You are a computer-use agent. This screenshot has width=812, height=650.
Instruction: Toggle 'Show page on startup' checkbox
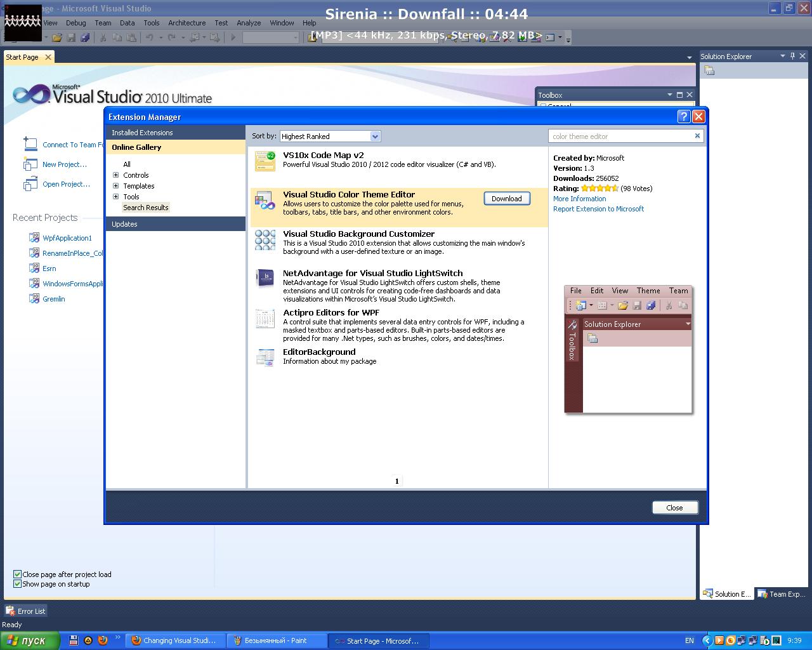[18, 584]
